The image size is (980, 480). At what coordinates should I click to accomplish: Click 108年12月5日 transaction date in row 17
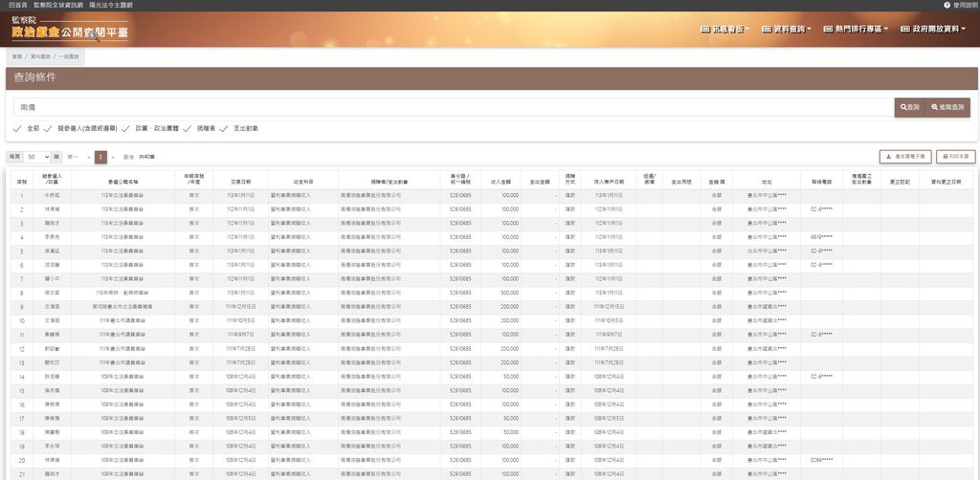pyautogui.click(x=240, y=418)
